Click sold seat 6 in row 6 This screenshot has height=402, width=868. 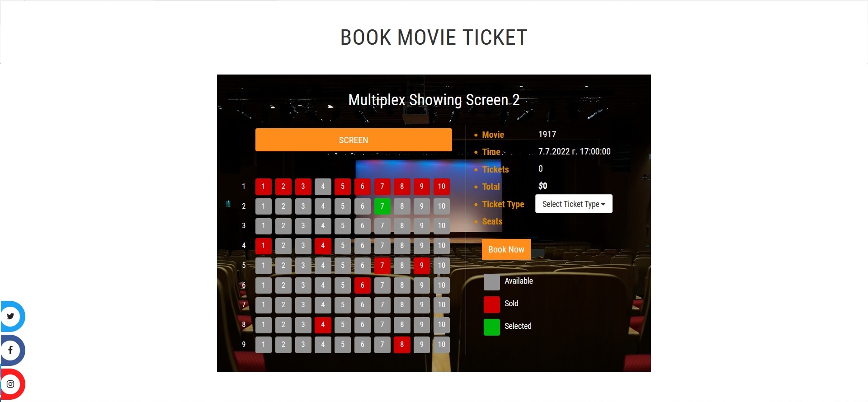pyautogui.click(x=363, y=285)
